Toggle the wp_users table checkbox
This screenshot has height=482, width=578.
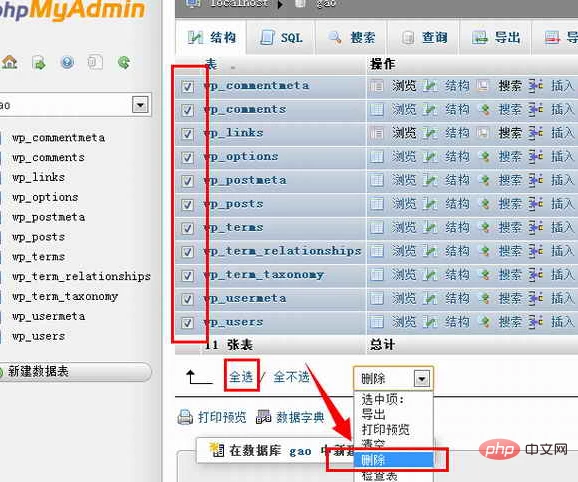[188, 323]
